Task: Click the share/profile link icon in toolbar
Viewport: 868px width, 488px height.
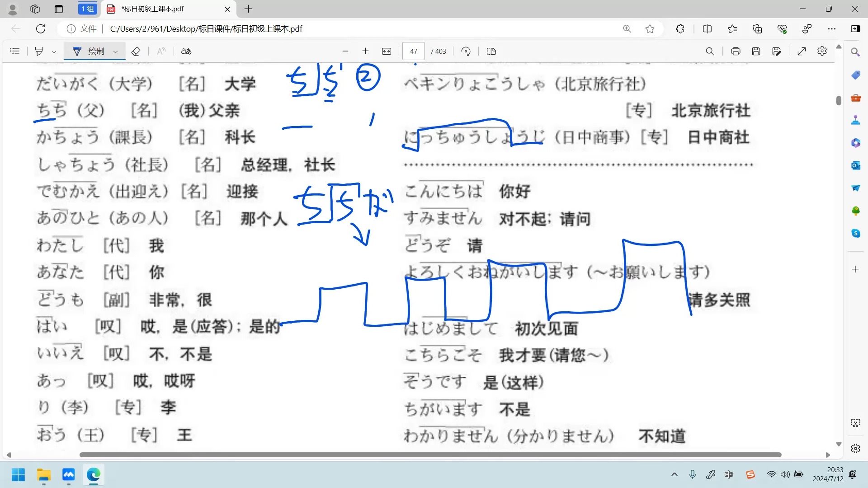Action: [807, 29]
